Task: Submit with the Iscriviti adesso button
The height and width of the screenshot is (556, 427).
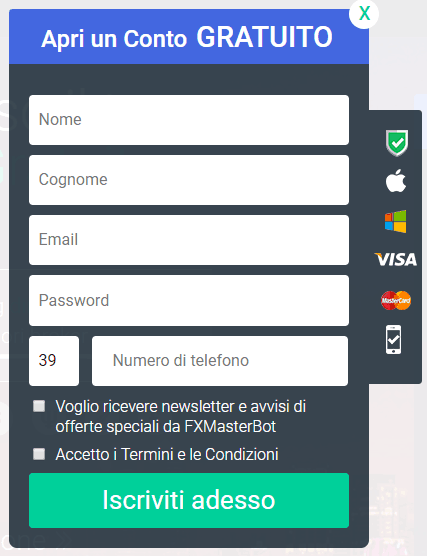Action: pos(189,500)
